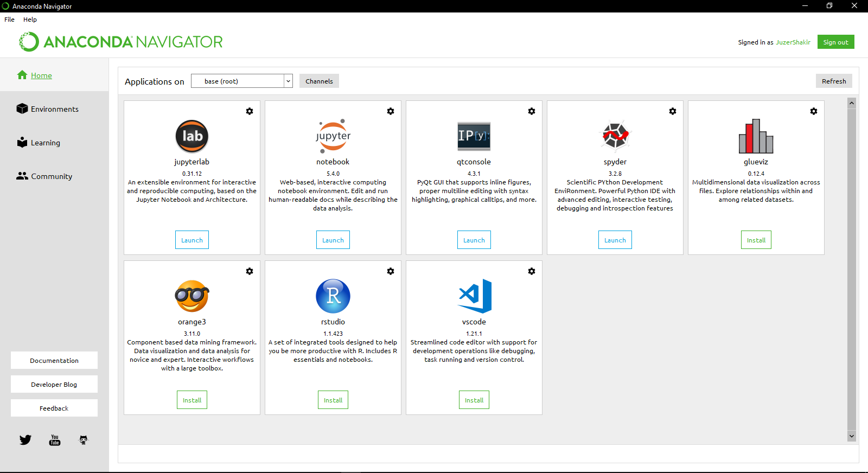Open the Developer Blog button

coord(54,385)
